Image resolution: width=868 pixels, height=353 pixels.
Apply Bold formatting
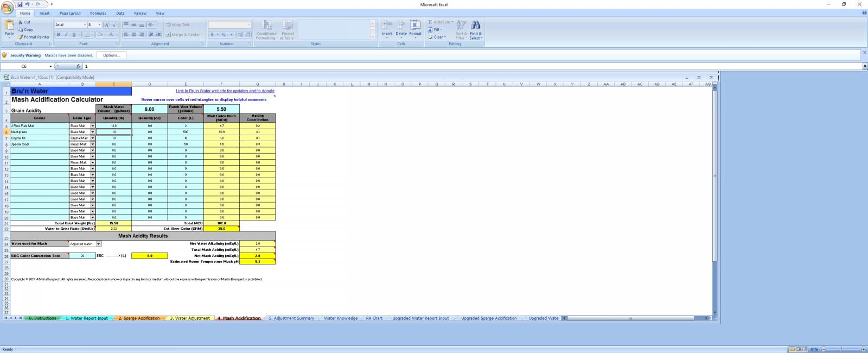click(x=59, y=35)
